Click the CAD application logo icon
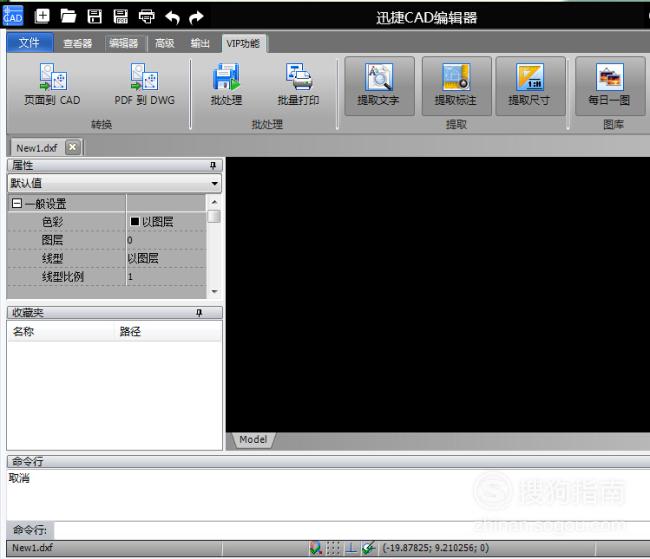This screenshot has width=650, height=559. pos(13,16)
